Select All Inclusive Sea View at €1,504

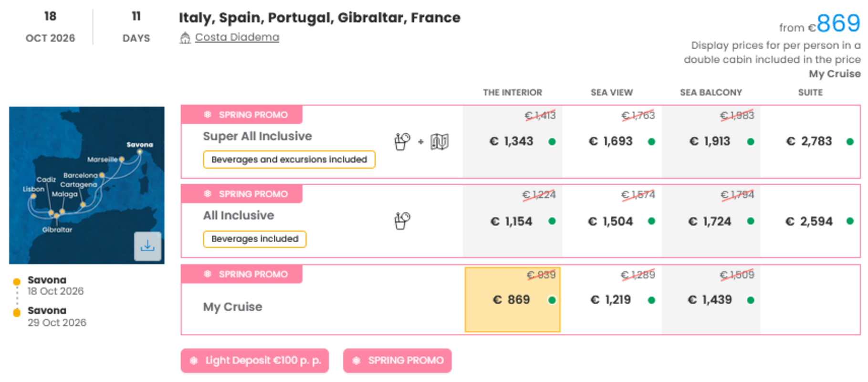click(x=611, y=221)
